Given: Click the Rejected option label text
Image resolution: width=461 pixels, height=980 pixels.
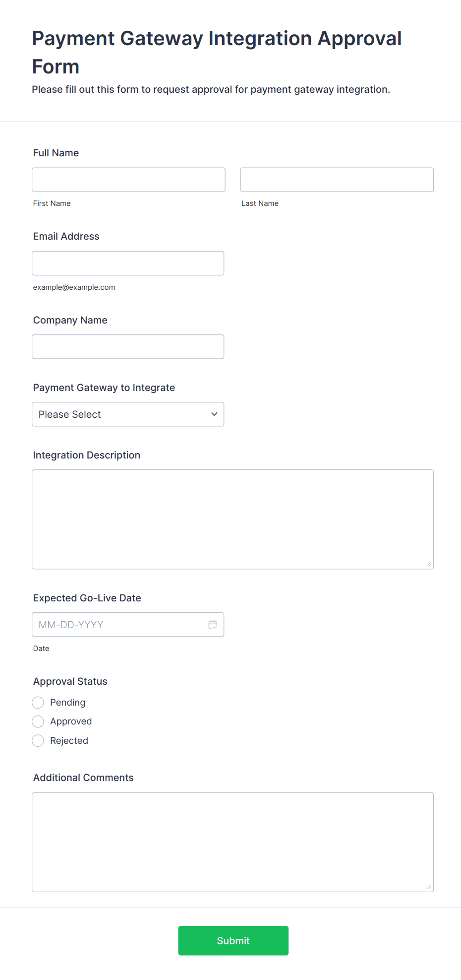Looking at the screenshot, I should coord(69,741).
